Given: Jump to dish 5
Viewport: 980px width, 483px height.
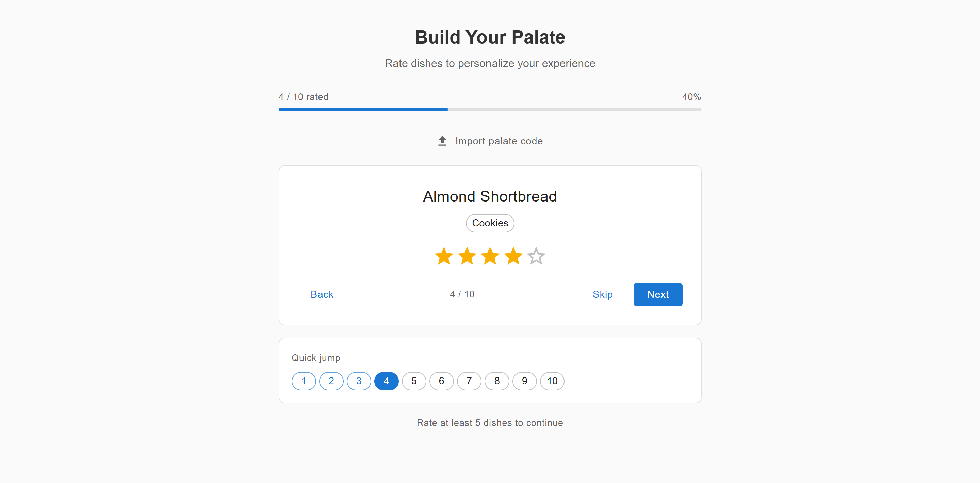Looking at the screenshot, I should pos(414,381).
